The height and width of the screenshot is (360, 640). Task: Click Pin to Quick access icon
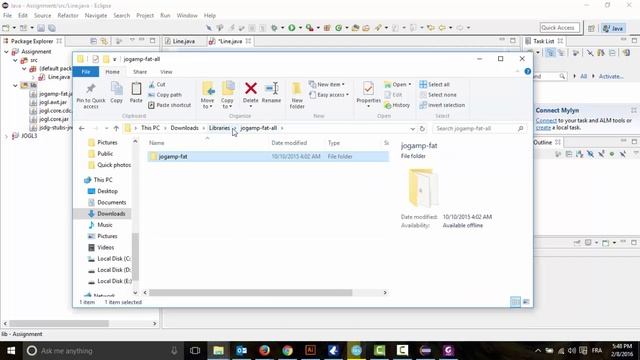click(x=91, y=89)
